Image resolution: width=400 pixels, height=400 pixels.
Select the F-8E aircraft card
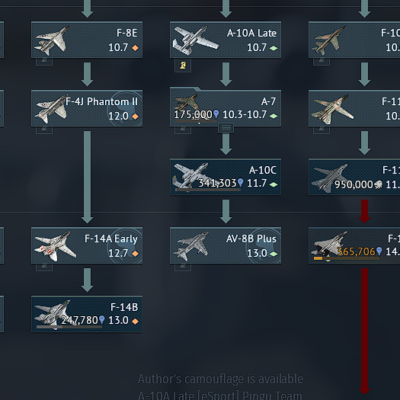(x=87, y=40)
